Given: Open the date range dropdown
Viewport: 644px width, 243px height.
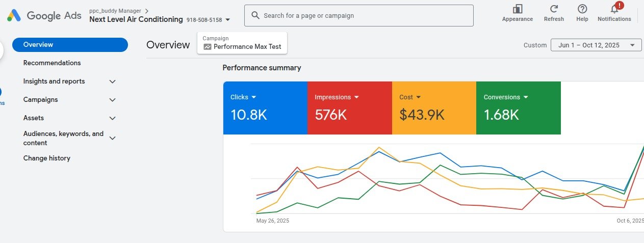Looking at the screenshot, I should (x=596, y=45).
